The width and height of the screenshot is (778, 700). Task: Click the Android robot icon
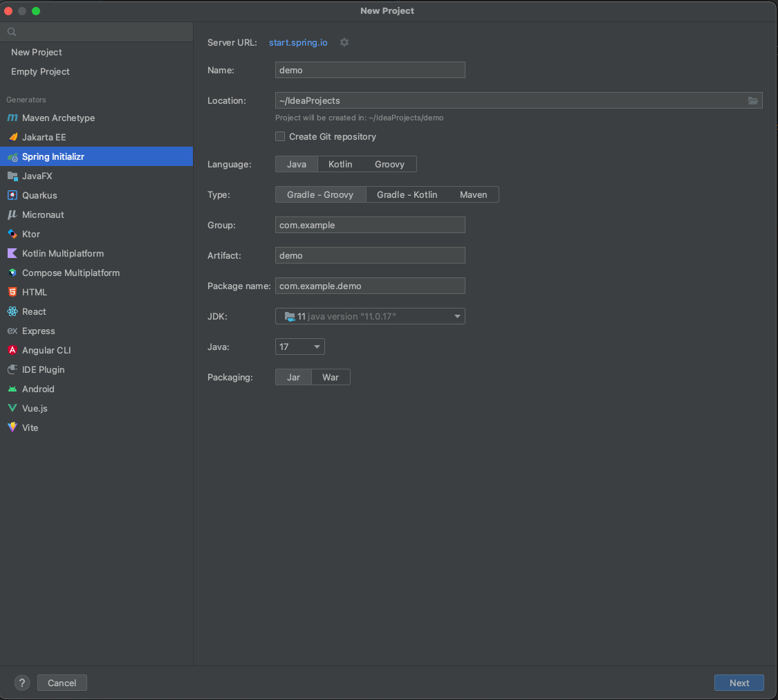coord(12,389)
